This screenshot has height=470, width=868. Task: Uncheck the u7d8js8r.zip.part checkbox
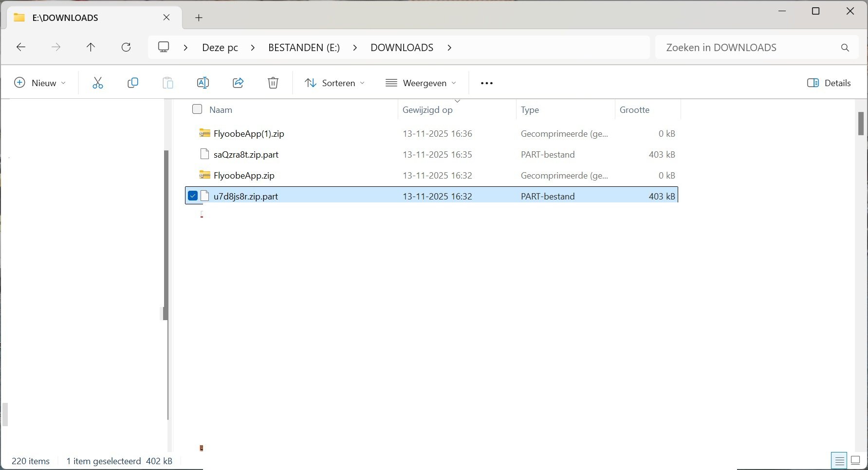(x=193, y=196)
